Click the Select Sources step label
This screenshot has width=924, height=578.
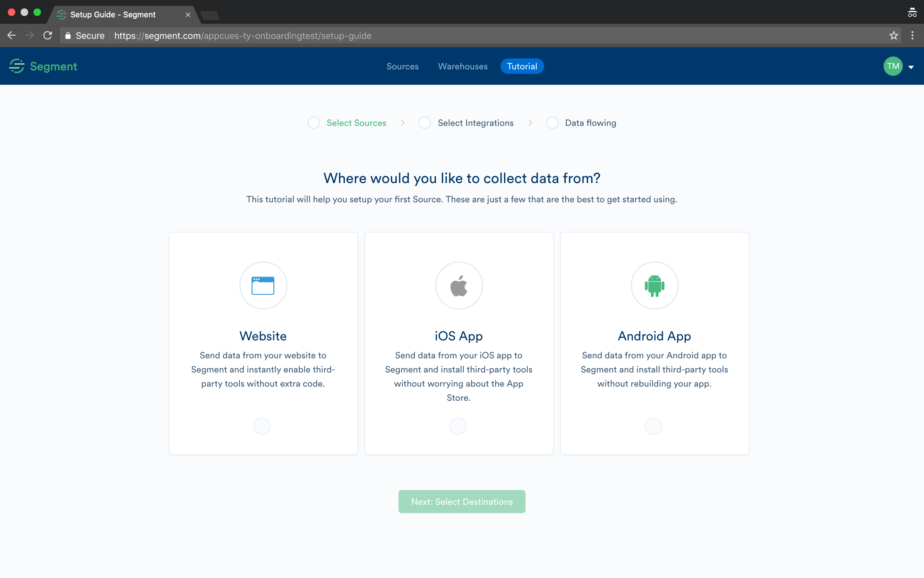point(356,123)
